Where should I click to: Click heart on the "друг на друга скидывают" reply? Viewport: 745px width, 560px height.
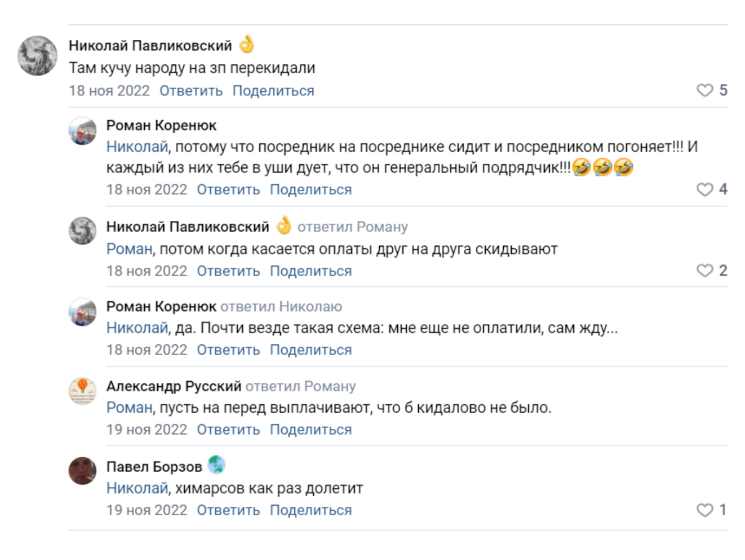[x=705, y=271]
